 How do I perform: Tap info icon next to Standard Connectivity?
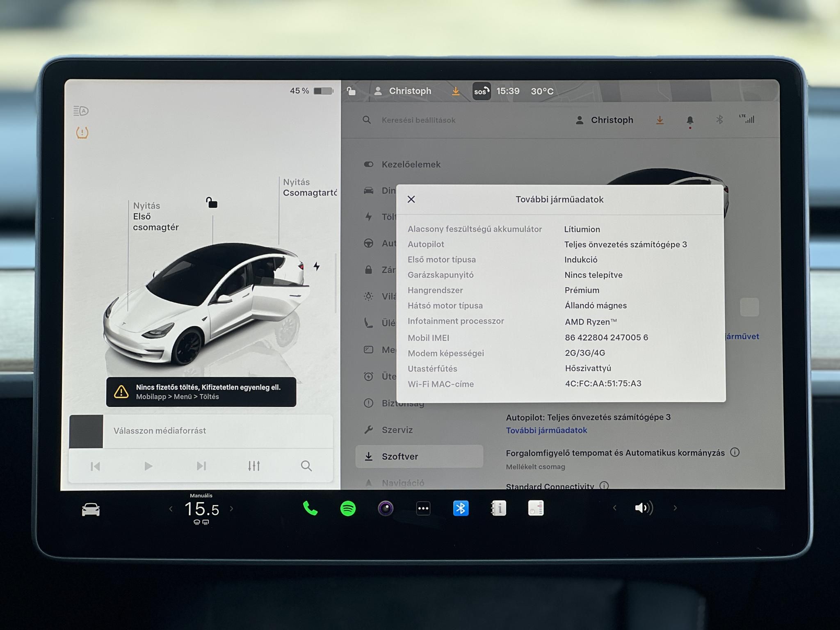pyautogui.click(x=604, y=486)
